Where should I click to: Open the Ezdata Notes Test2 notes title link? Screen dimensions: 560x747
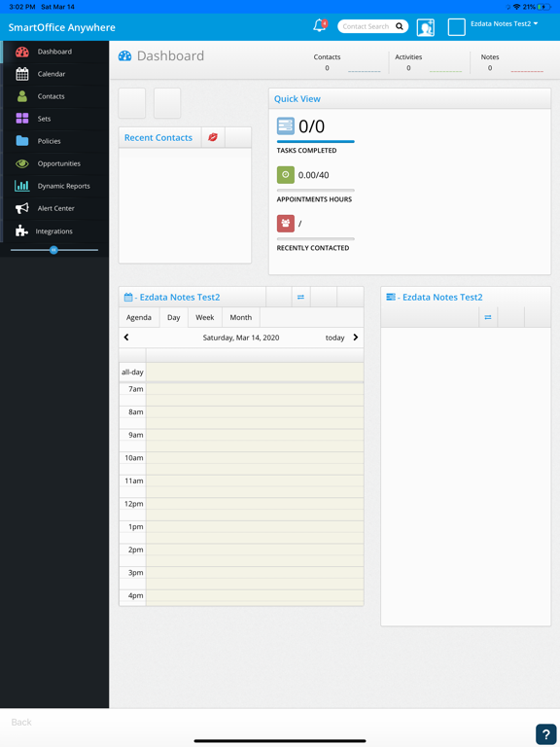tap(442, 297)
